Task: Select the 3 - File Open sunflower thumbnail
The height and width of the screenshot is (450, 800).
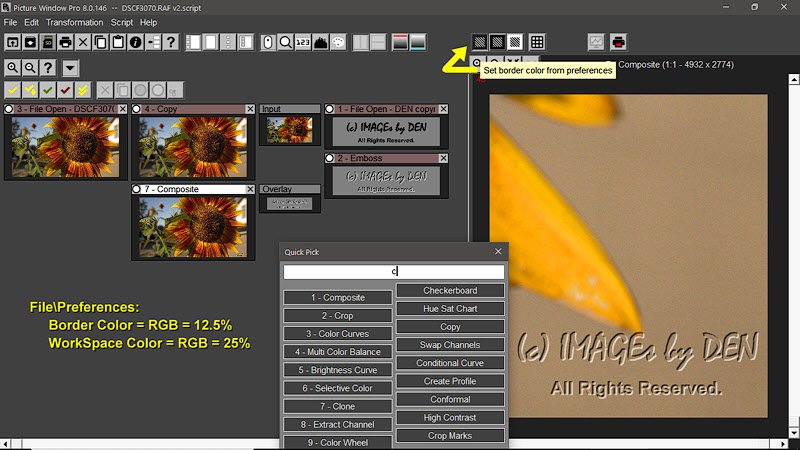Action: click(x=65, y=134)
